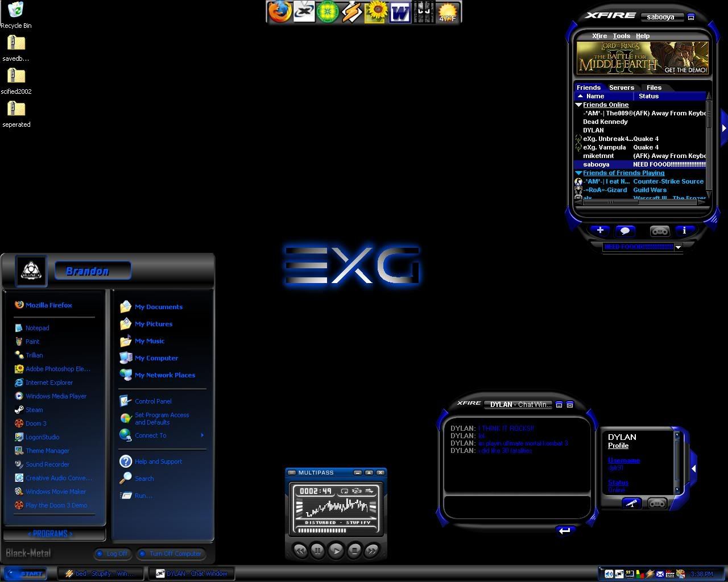The height and width of the screenshot is (582, 728).
Task: Open Xfire status message dropdown arrow
Action: click(x=678, y=247)
